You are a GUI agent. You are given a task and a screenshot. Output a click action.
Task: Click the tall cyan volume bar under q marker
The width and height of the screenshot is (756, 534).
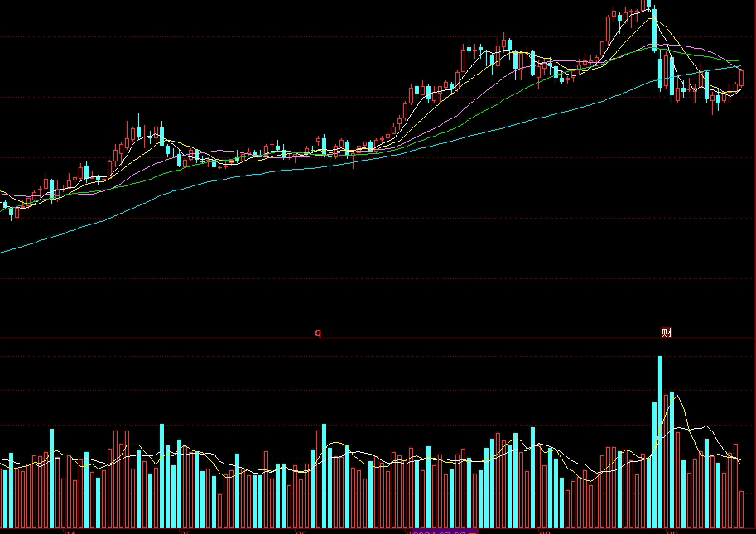[324, 476]
